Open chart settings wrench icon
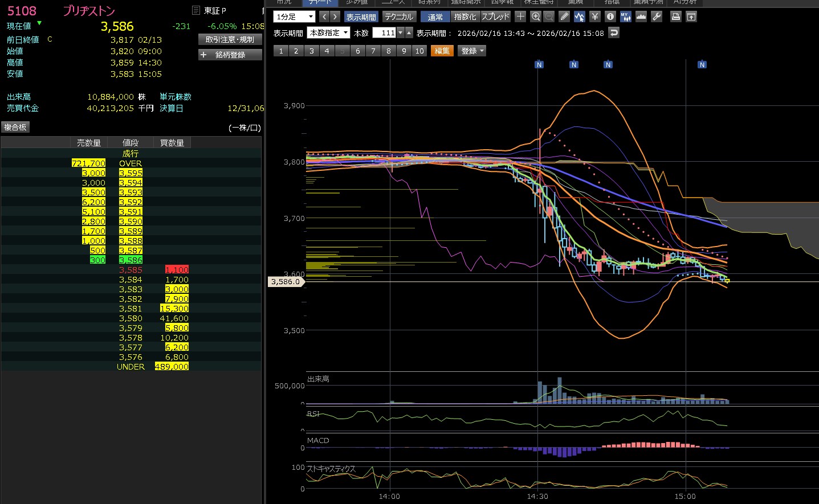The image size is (819, 504). (657, 17)
